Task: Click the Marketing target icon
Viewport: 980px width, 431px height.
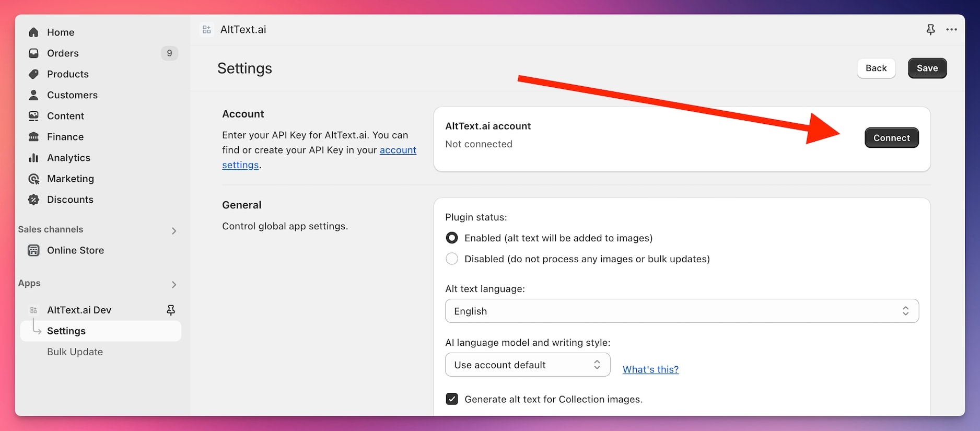Action: [x=33, y=179]
